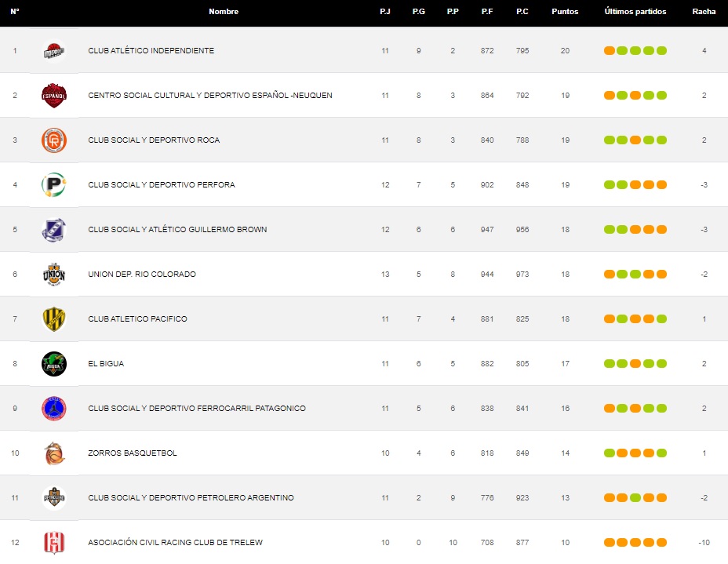728x564 pixels.
Task: Click the Perfora green P logo
Action: (54, 185)
